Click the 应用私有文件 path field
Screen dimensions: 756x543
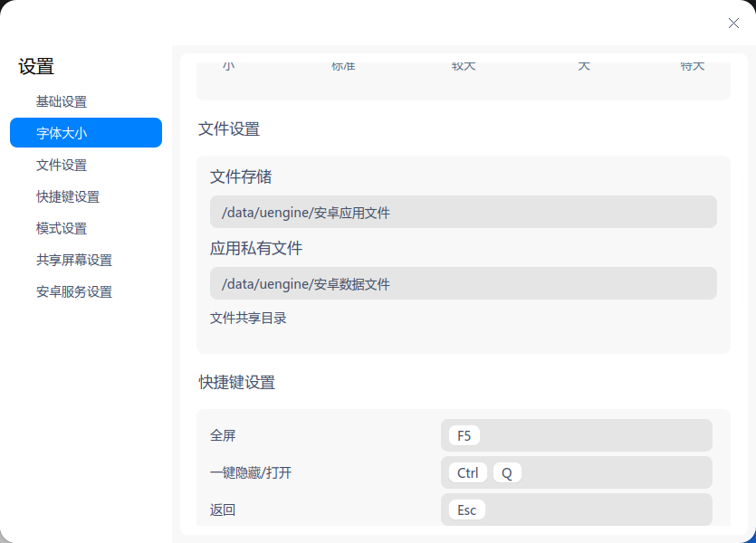[464, 283]
